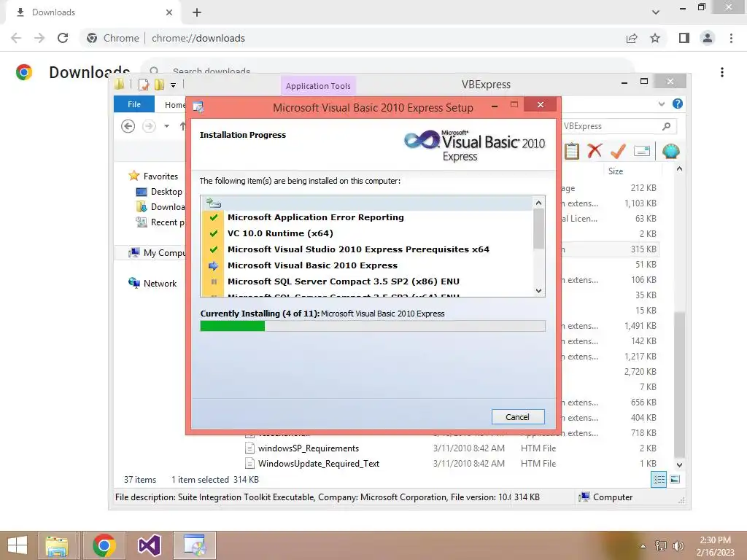Select My Computer in navigation pane

(x=158, y=252)
